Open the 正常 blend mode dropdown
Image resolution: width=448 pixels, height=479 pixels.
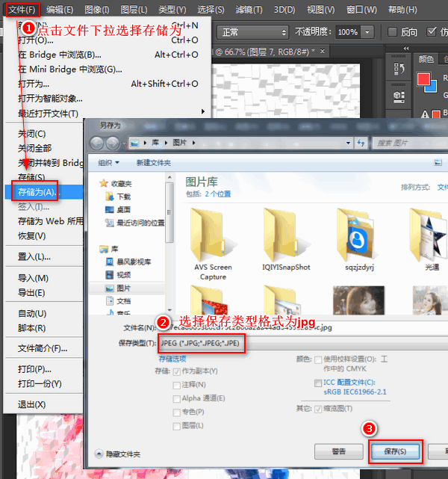[x=252, y=32]
